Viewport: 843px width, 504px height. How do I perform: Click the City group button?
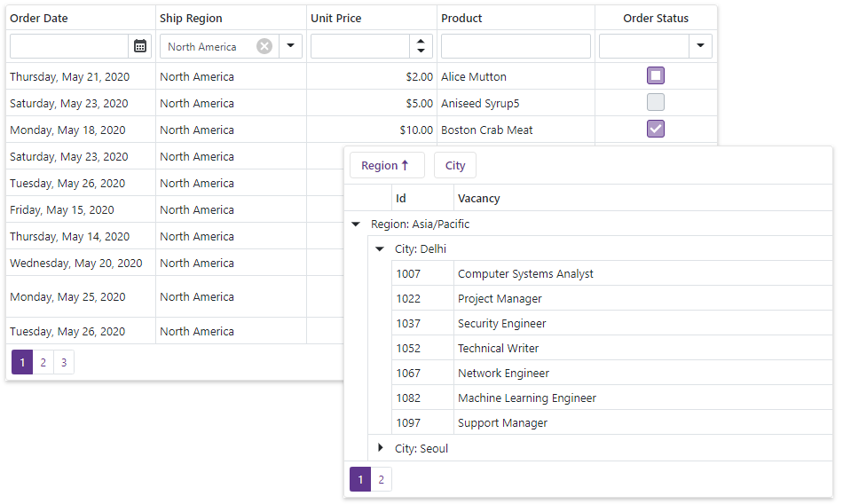[455, 166]
